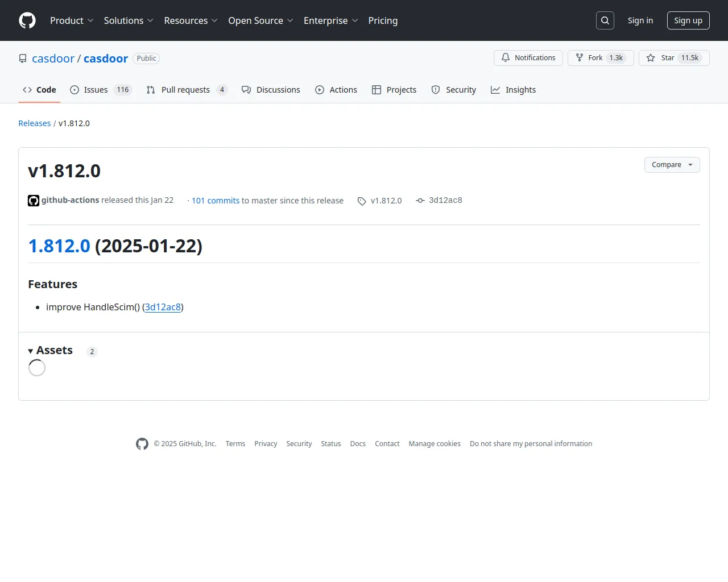Open the footer Status link
The width and height of the screenshot is (728, 582).
(x=331, y=444)
